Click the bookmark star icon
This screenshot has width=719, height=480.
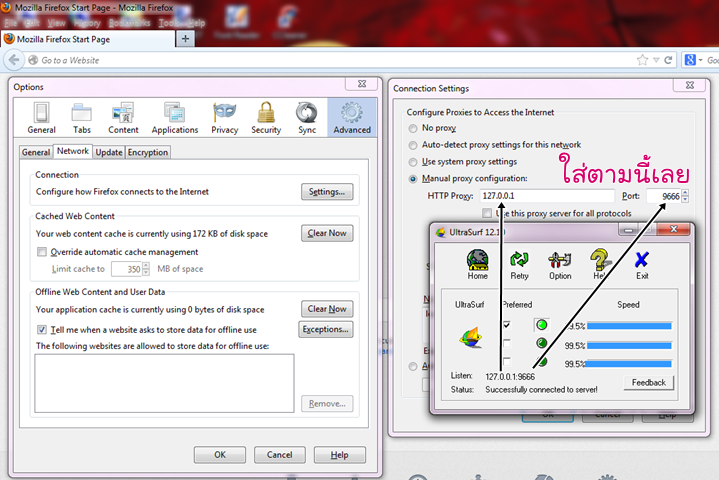click(642, 60)
